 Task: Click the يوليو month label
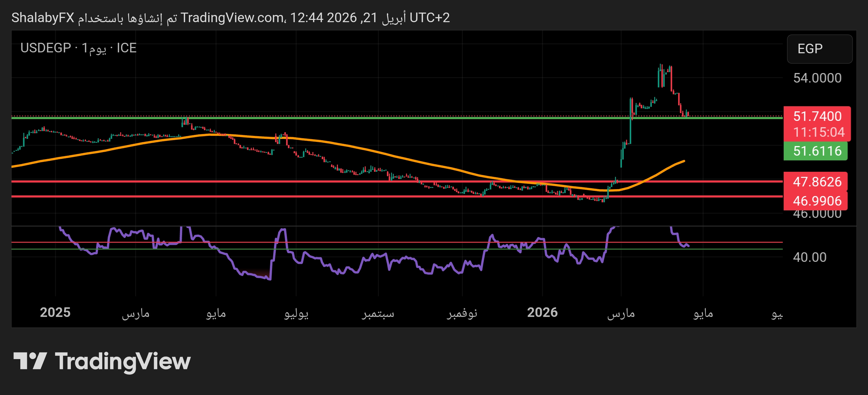296,313
